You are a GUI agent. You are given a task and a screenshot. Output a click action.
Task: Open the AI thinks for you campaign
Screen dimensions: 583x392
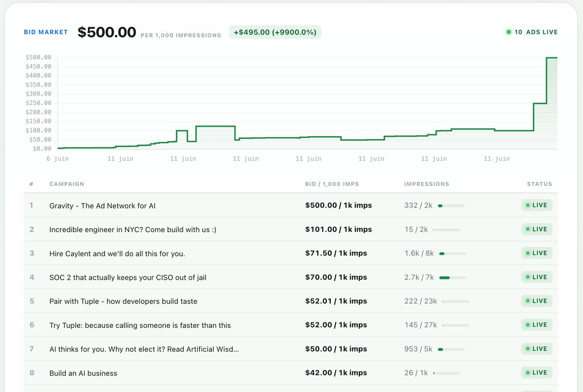click(x=144, y=349)
